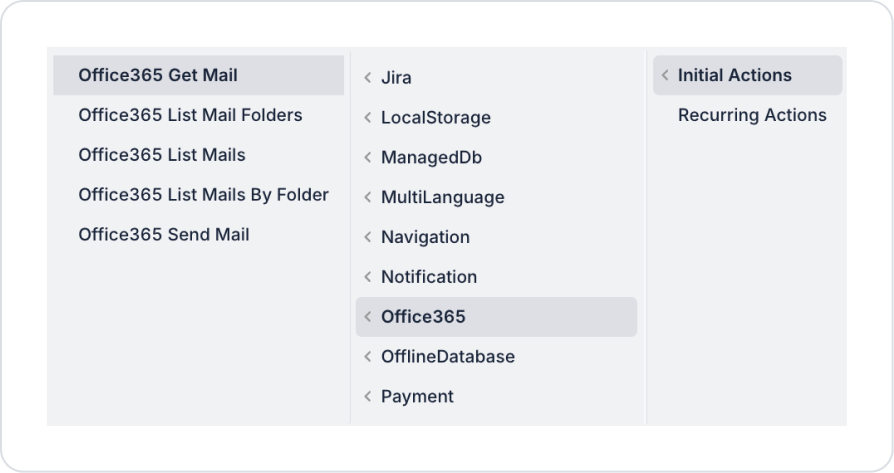Expand Notification submenu chevron
Viewport: 894px width, 473px height.
pyautogui.click(x=368, y=277)
